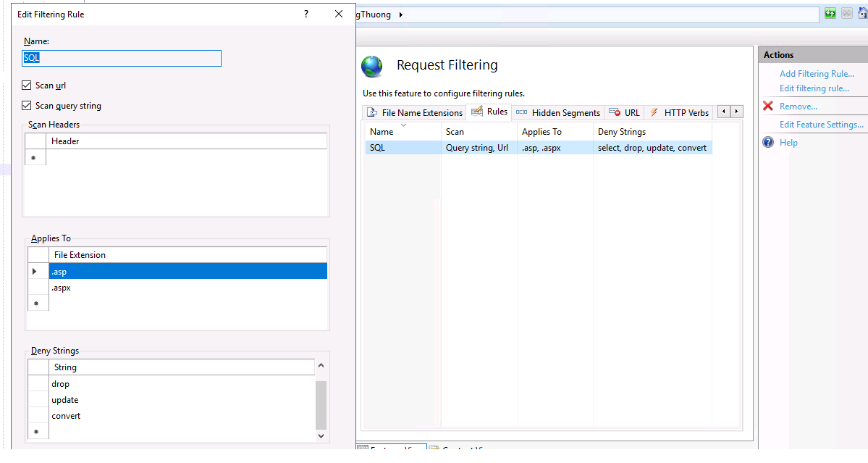868x463 pixels.
Task: Click the green refresh icon in address bar
Action: coord(830,13)
